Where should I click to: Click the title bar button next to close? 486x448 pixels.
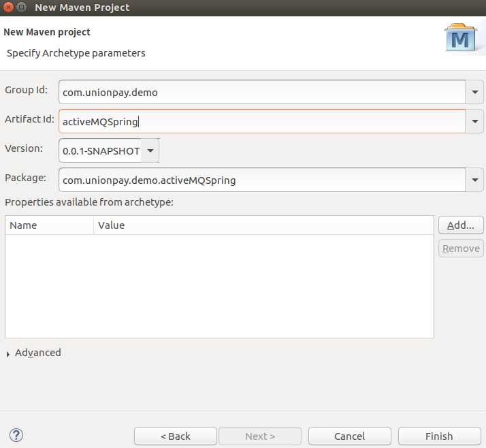pyautogui.click(x=21, y=7)
